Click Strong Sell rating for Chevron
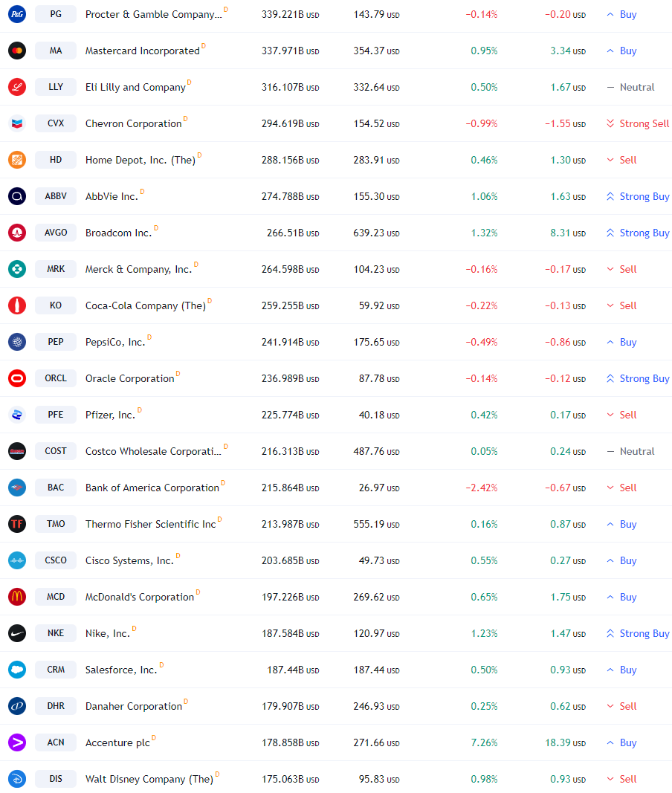The width and height of the screenshot is (672, 793). pos(638,124)
